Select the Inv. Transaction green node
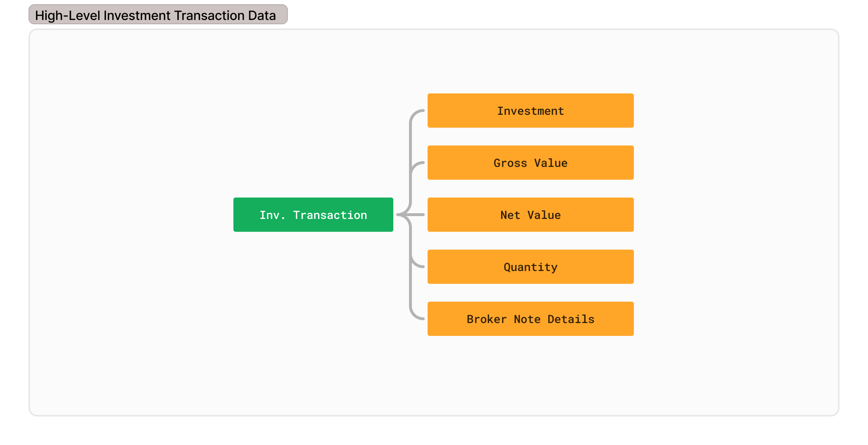This screenshot has height=445, width=868. tap(313, 215)
